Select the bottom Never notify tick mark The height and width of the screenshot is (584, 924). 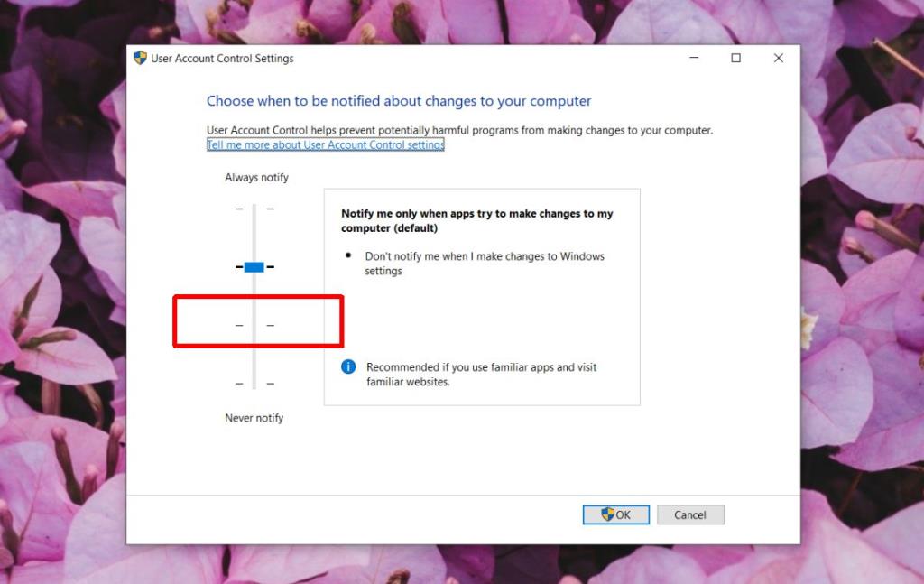point(255,382)
